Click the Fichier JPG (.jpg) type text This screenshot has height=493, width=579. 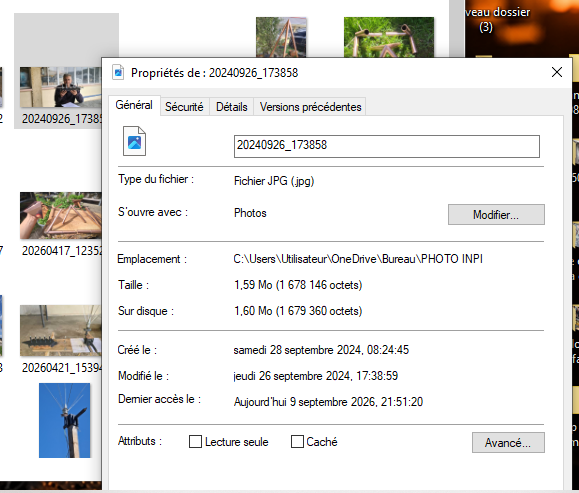click(x=274, y=181)
